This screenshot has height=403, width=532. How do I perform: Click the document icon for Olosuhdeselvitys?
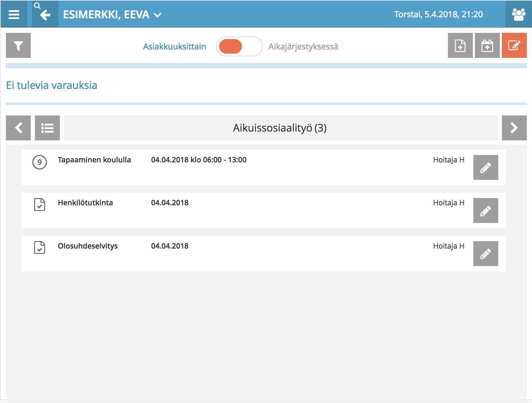click(39, 248)
